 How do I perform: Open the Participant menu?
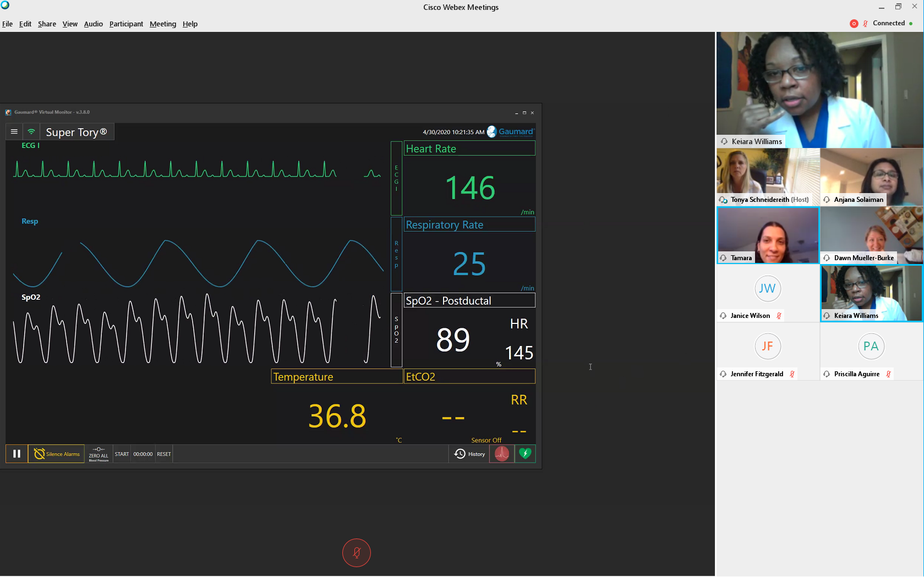[126, 24]
